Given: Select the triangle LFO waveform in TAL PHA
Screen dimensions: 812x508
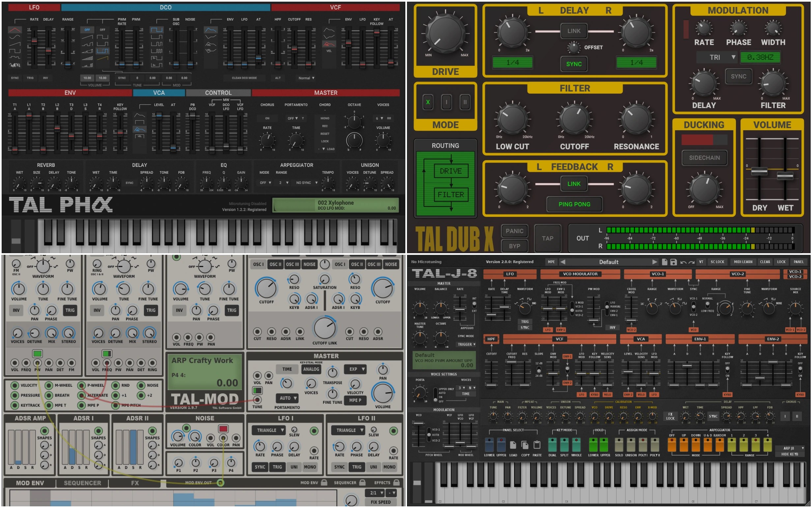Looking at the screenshot, I should coord(14,30).
